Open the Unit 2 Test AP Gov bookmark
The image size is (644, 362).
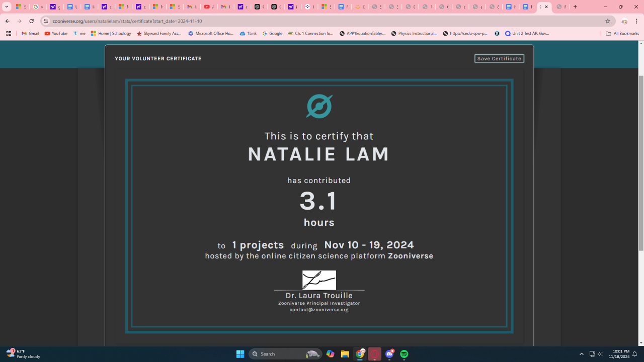527,34
